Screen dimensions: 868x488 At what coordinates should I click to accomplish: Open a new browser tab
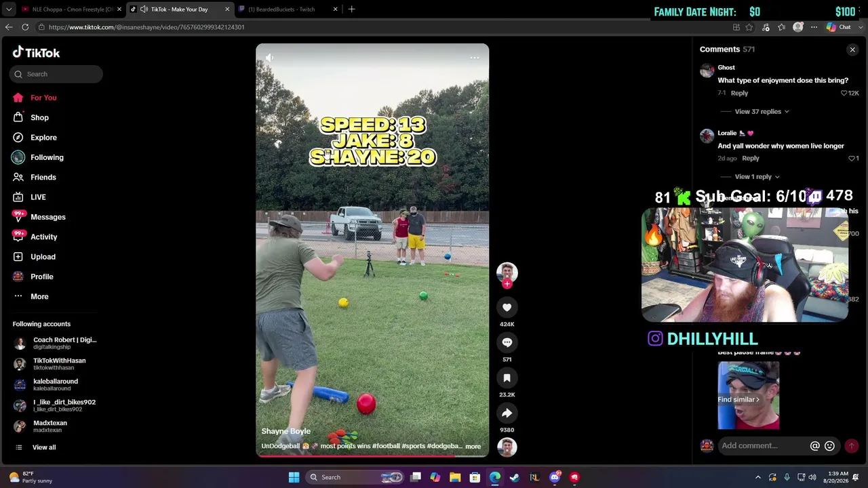(x=351, y=9)
